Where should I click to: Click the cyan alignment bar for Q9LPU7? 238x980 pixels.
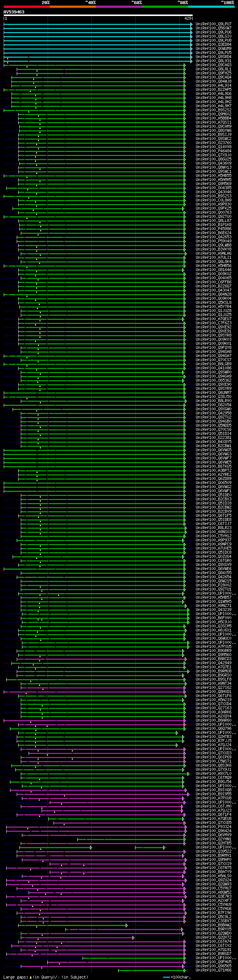pos(98,24)
